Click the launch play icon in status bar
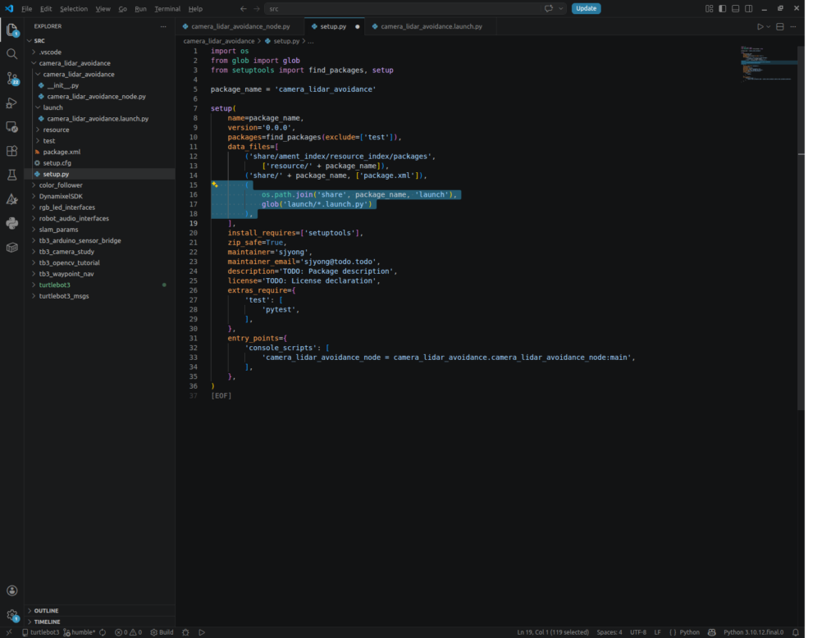Viewport: 840px width, 638px height. (x=202, y=632)
